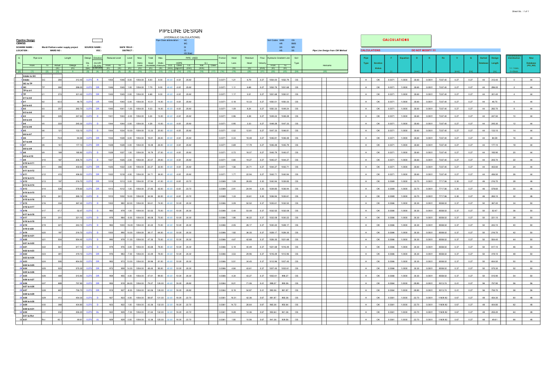Select Pipe Line Design from CW Method note

329,51
